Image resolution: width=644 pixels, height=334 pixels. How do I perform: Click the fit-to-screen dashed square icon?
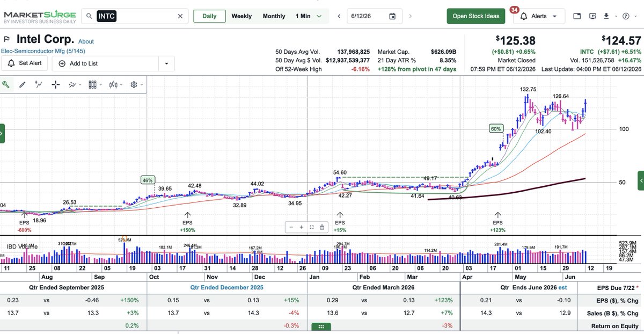pyautogui.click(x=311, y=227)
